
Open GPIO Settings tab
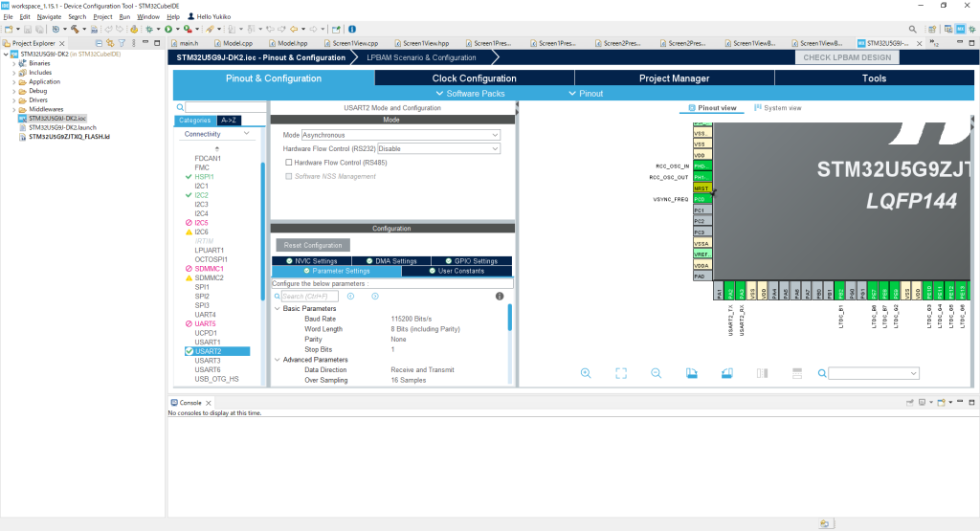(471, 261)
